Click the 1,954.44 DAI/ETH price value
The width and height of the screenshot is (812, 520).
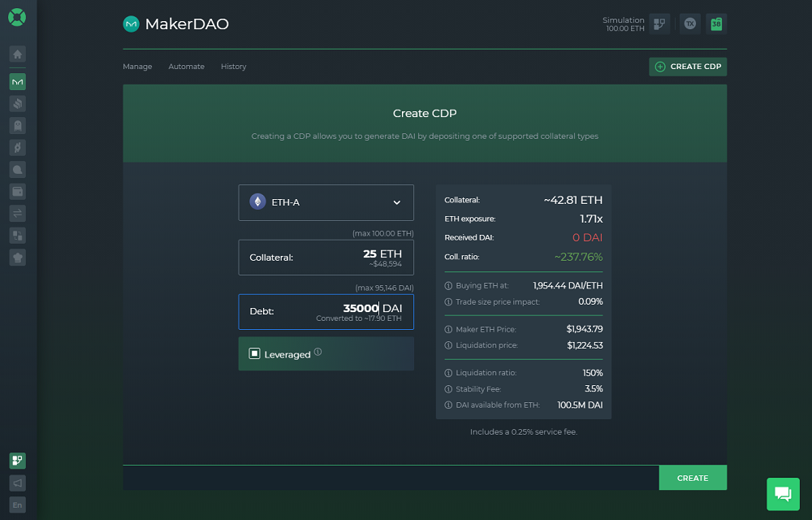point(568,286)
